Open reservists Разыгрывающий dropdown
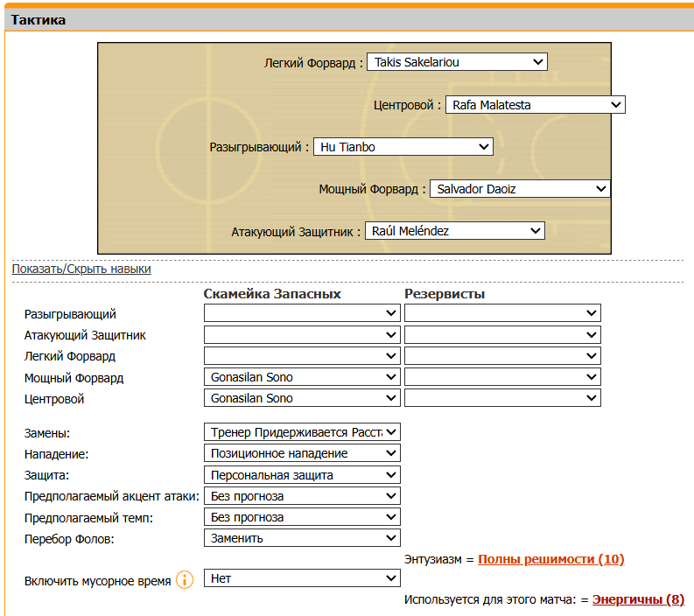Image resolution: width=694 pixels, height=616 pixels. [502, 313]
